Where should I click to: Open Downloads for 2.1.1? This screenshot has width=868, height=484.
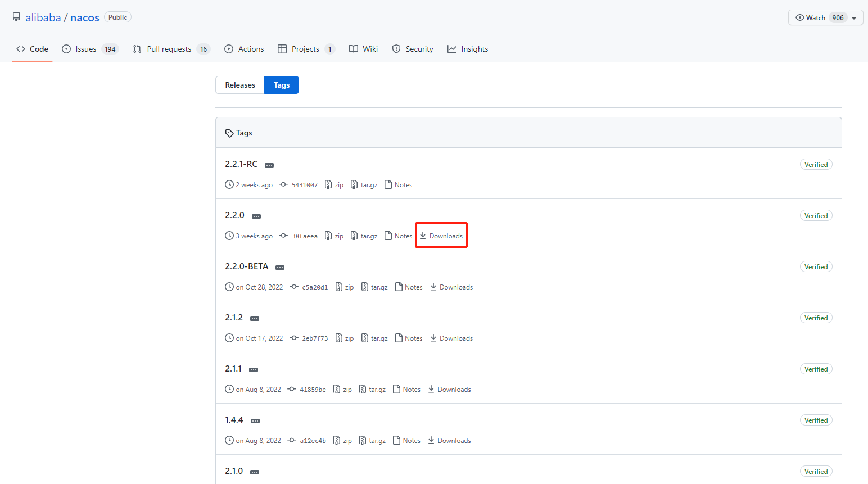click(x=449, y=390)
